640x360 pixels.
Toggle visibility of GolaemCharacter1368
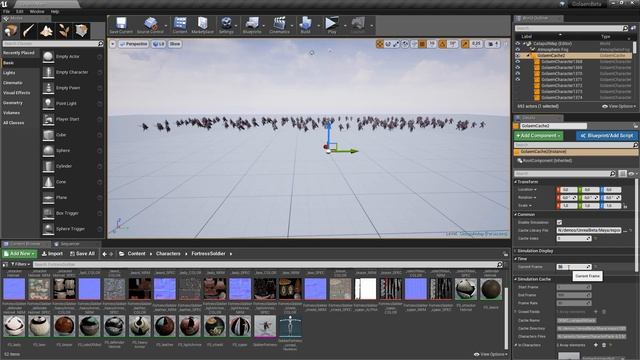[x=518, y=62]
